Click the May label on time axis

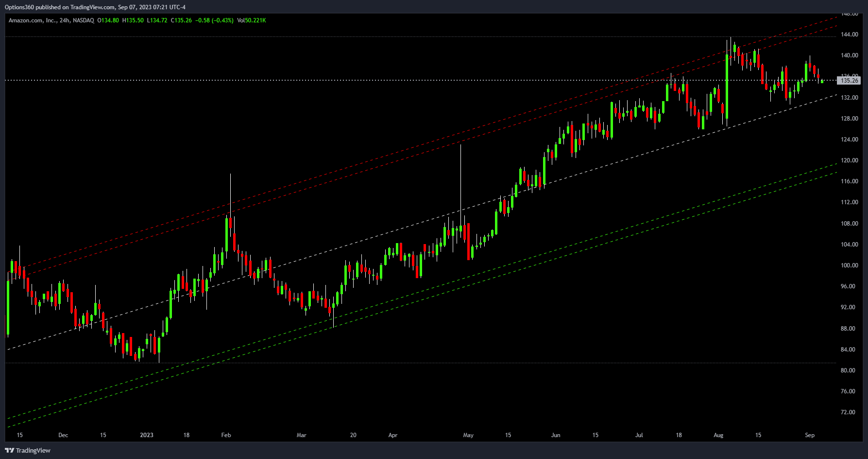468,435
